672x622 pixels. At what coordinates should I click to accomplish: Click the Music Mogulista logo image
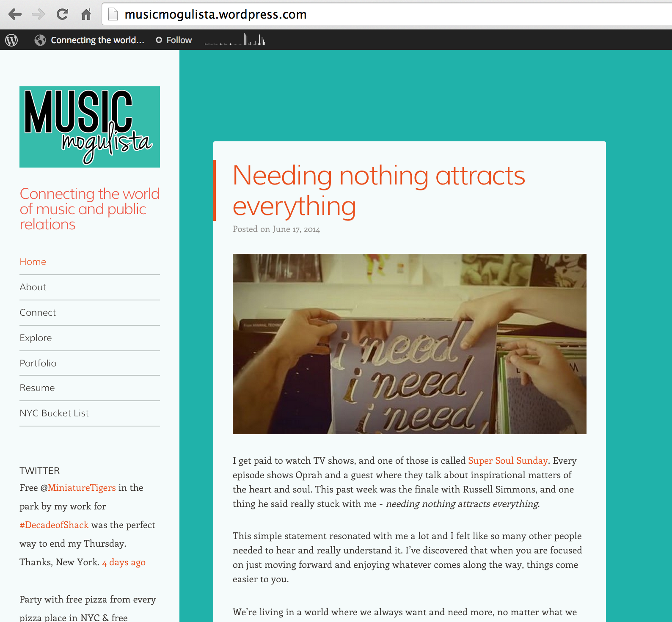click(90, 127)
